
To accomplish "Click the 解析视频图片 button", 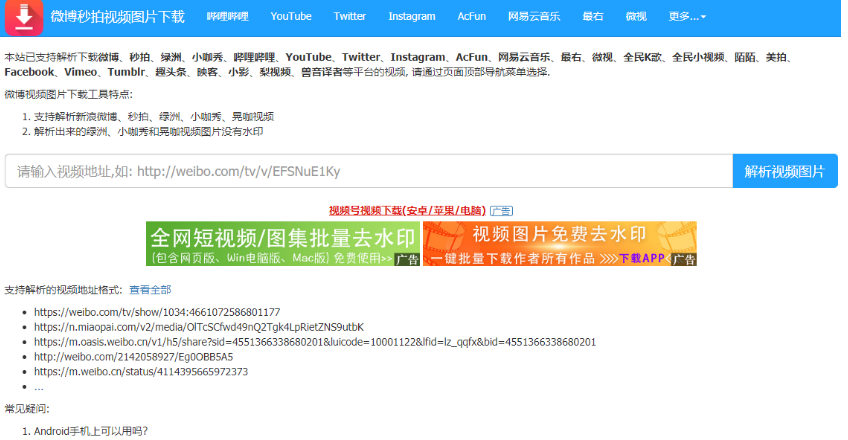I will pos(785,171).
